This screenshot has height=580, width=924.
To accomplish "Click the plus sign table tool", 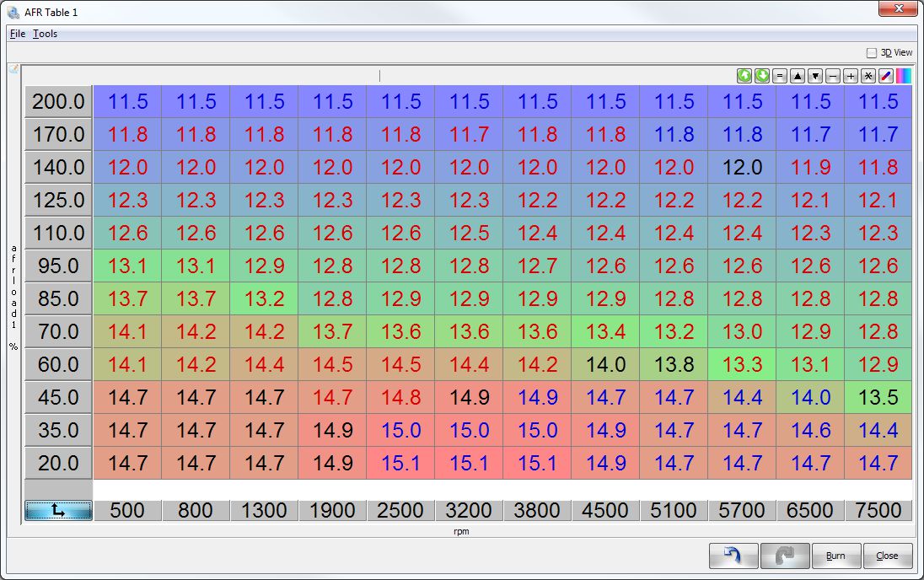I will point(851,76).
